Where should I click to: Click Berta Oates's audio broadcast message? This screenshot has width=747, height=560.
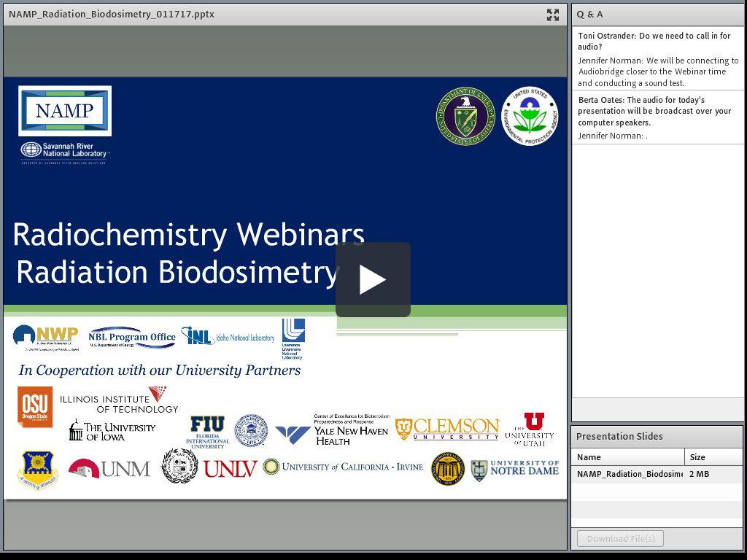tap(654, 111)
